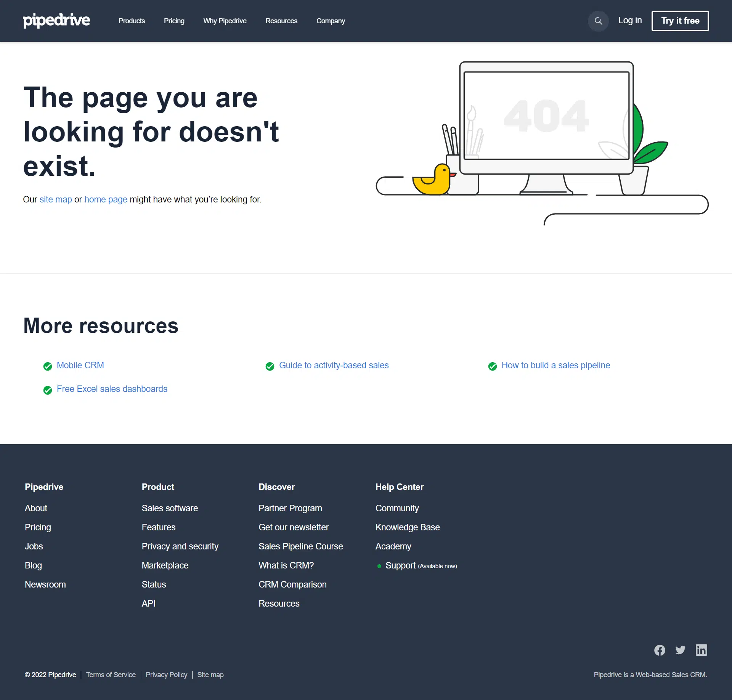
Task: Open Terms of Service
Action: (x=111, y=675)
